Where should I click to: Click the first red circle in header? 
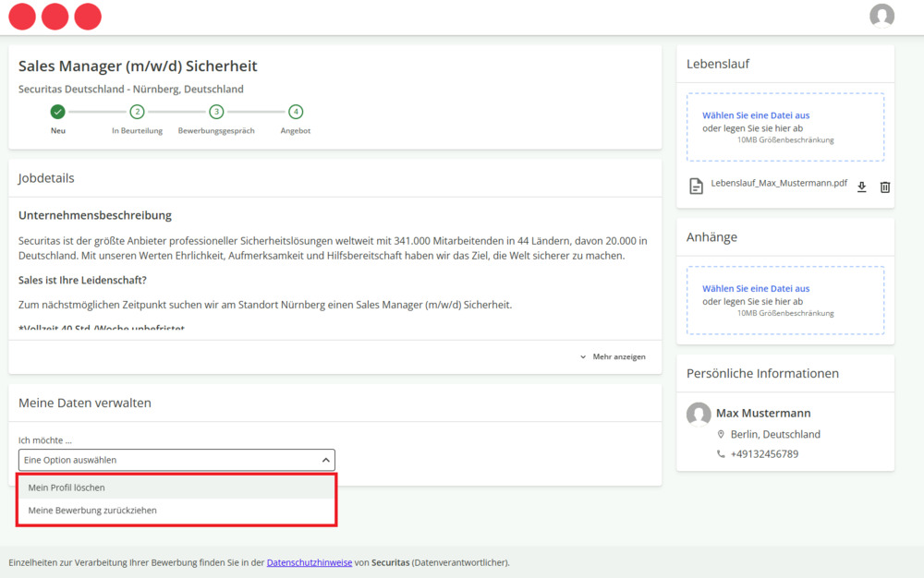click(22, 17)
